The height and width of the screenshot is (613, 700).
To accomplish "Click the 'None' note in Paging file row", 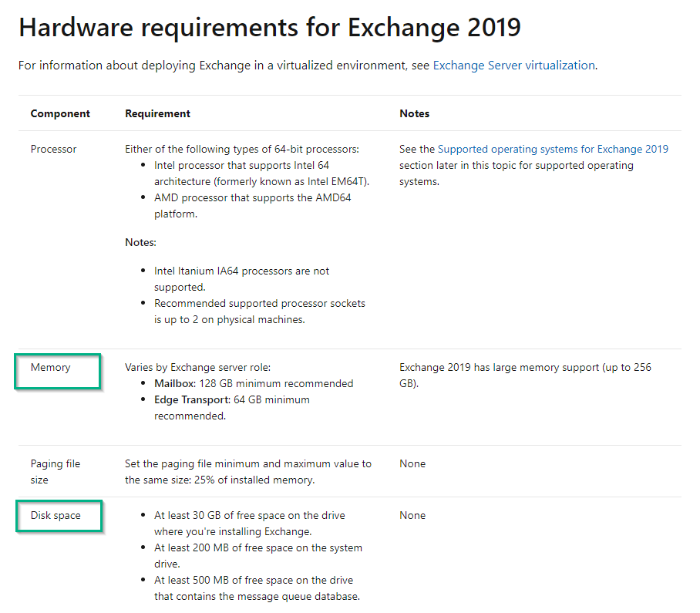I will (x=412, y=464).
